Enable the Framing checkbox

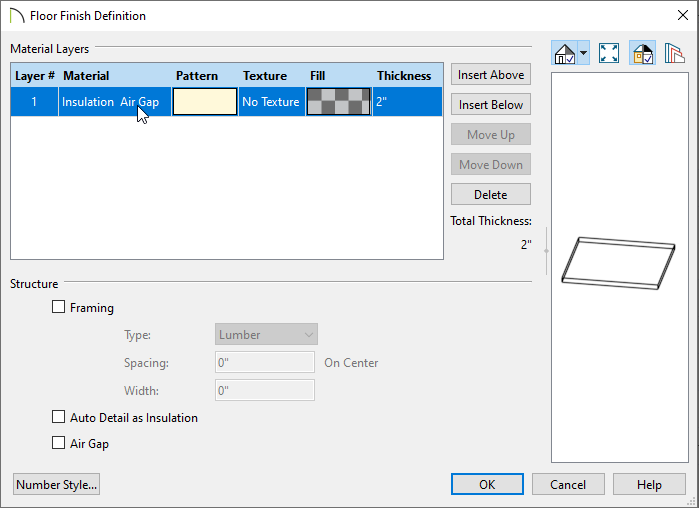tap(58, 307)
